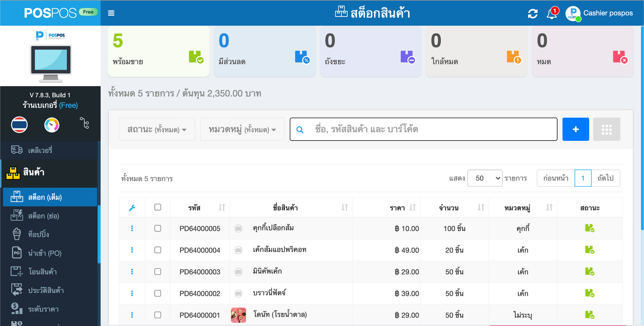Open row actions for PD64000005

coord(132,228)
